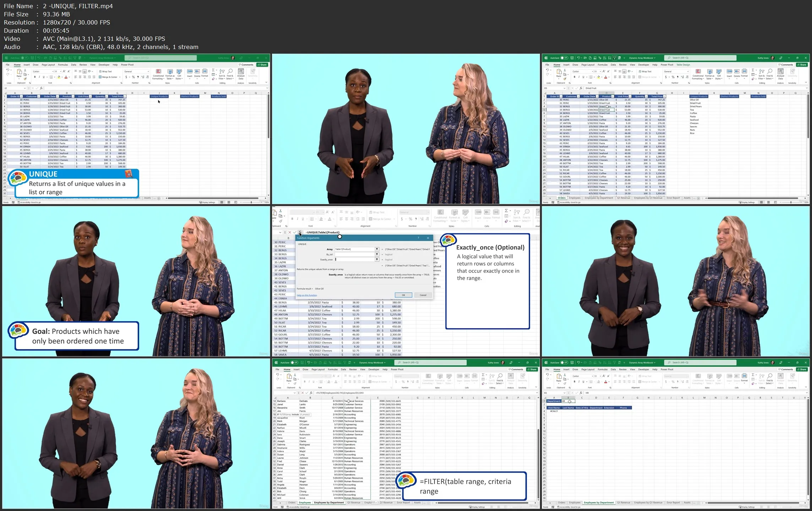This screenshot has height=511, width=812.
Task: Open Order ID filter arrow in Table Design frame
Action: click(x=561, y=97)
